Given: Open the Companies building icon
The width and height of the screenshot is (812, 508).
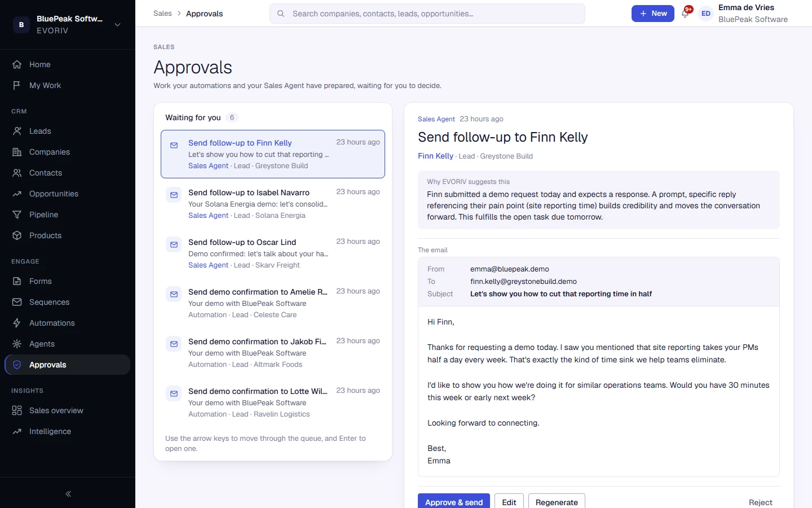Looking at the screenshot, I should click(17, 152).
